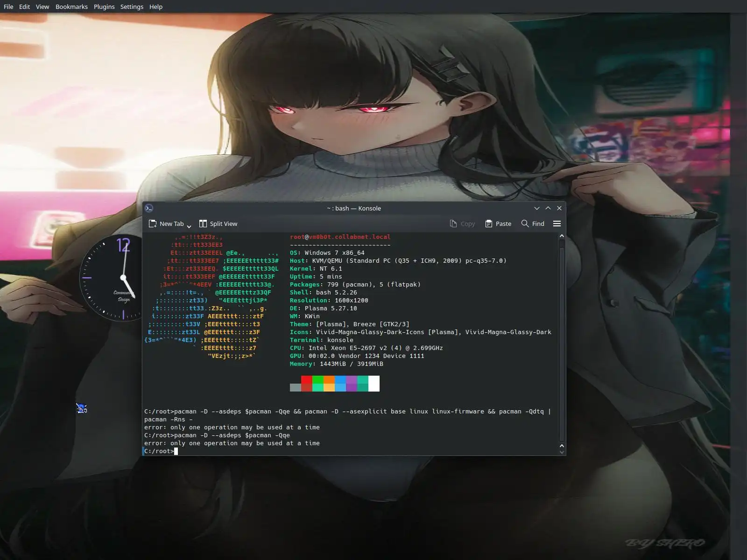The height and width of the screenshot is (560, 747).
Task: Open the View menu
Action: point(42,7)
